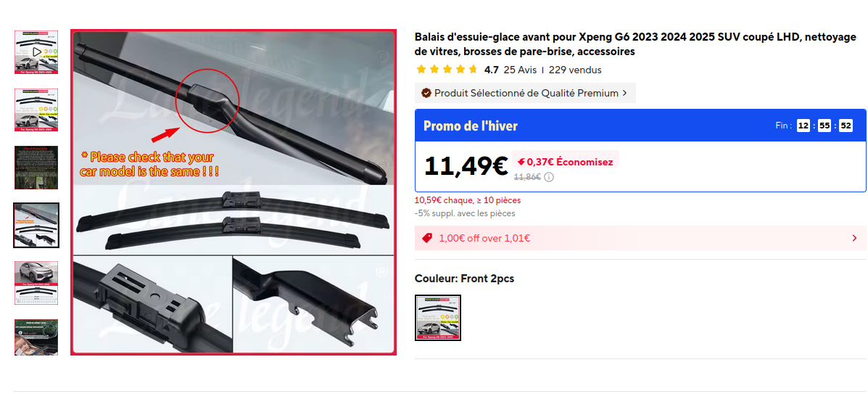Click the promo countdown timer

tap(824, 126)
